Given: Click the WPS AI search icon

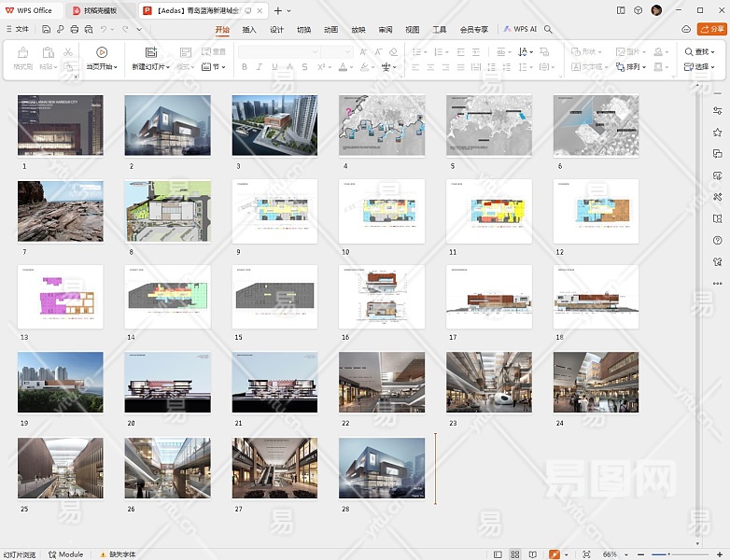Looking at the screenshot, I should (549, 29).
